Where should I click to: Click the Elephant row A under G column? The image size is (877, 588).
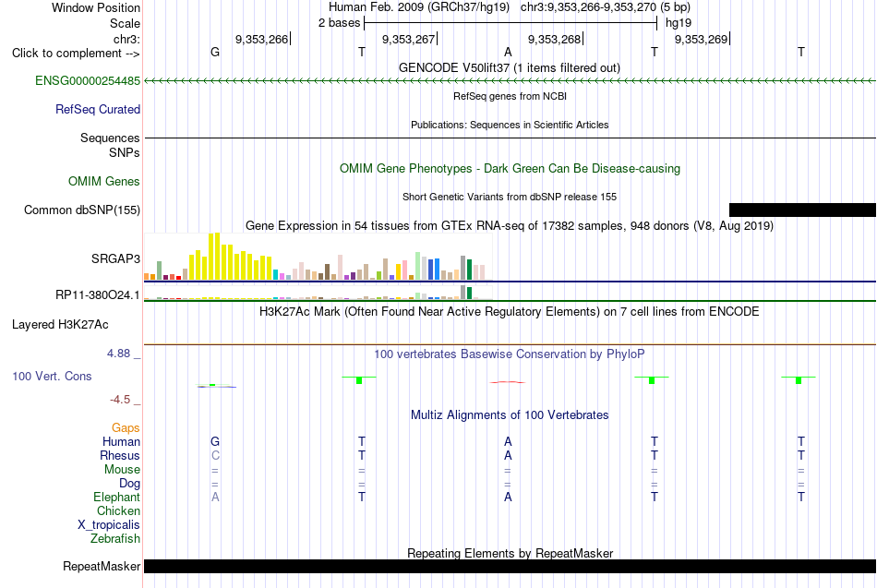[x=215, y=498]
